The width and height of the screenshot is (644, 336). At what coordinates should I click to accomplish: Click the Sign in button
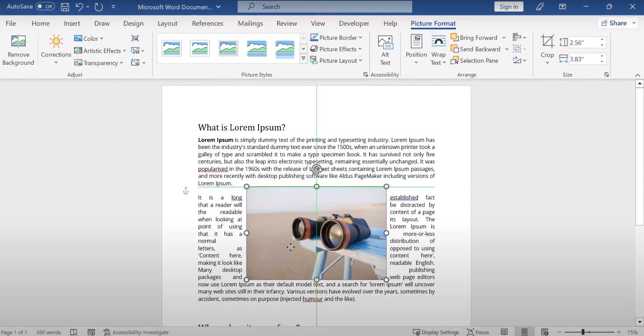click(508, 7)
